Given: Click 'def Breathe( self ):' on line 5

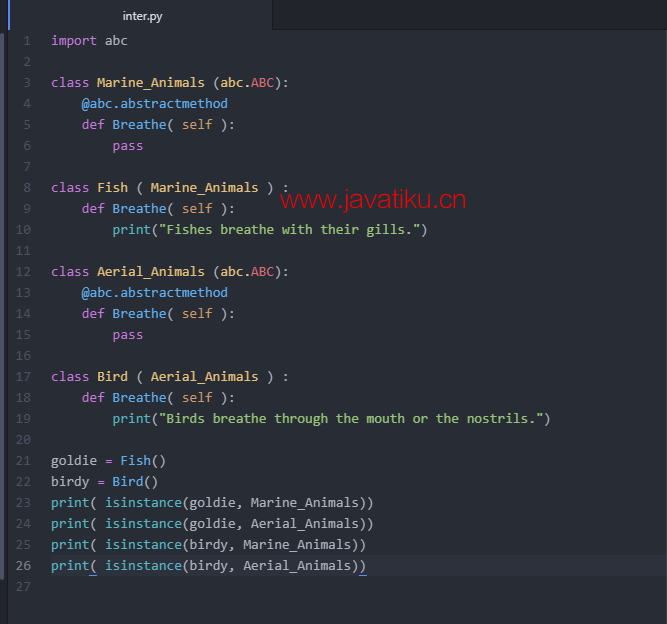Looking at the screenshot, I should [x=158, y=125].
